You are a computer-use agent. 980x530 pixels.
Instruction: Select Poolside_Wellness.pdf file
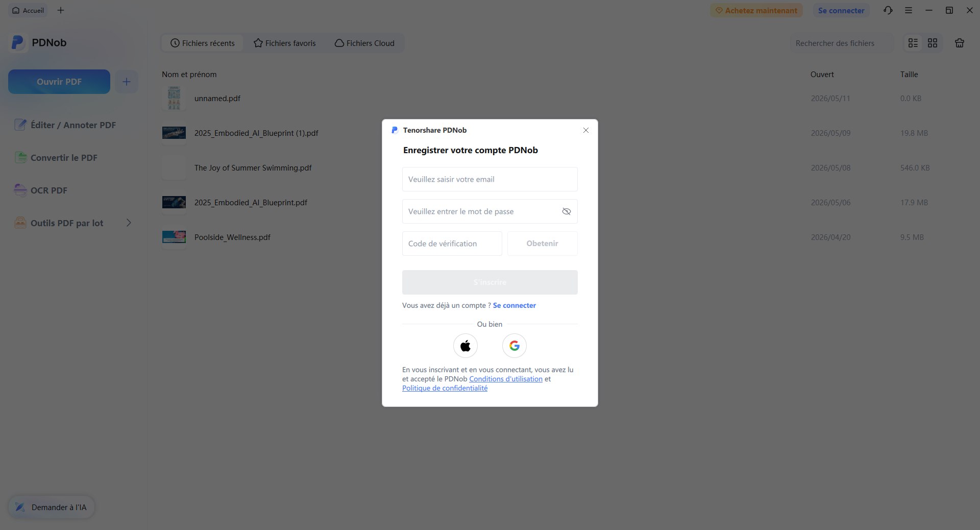click(232, 237)
